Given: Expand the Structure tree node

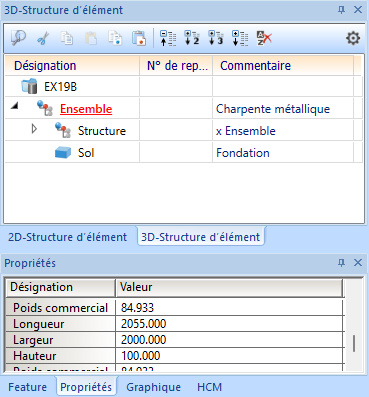Looking at the screenshot, I should tap(34, 129).
